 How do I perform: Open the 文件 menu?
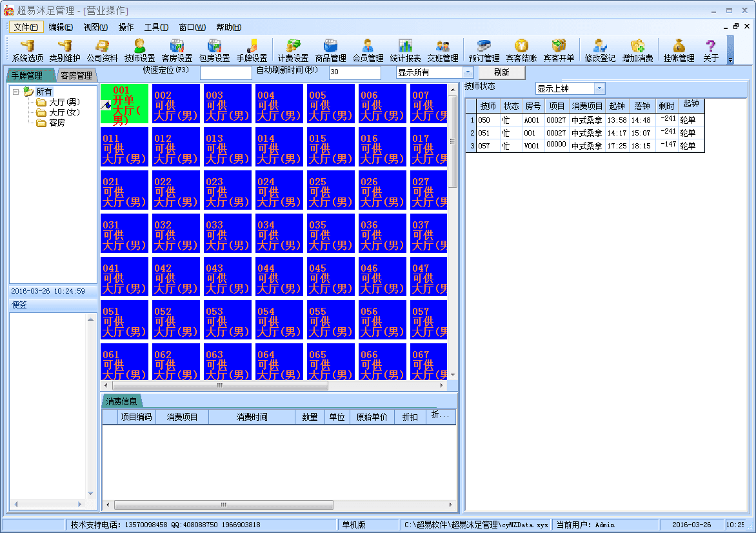tap(26, 27)
